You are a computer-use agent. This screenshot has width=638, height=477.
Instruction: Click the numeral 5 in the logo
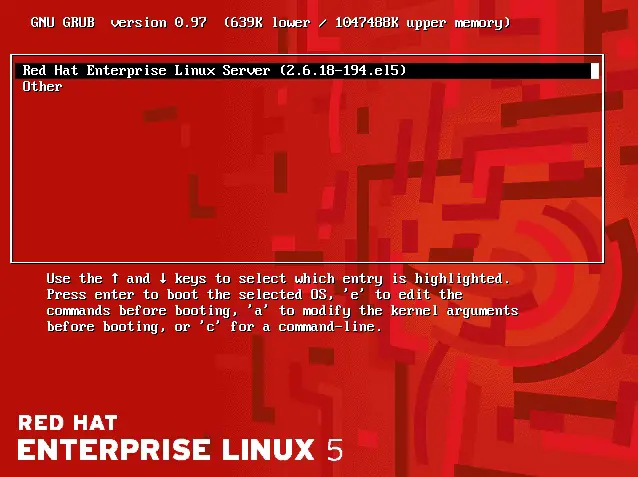[x=335, y=450]
